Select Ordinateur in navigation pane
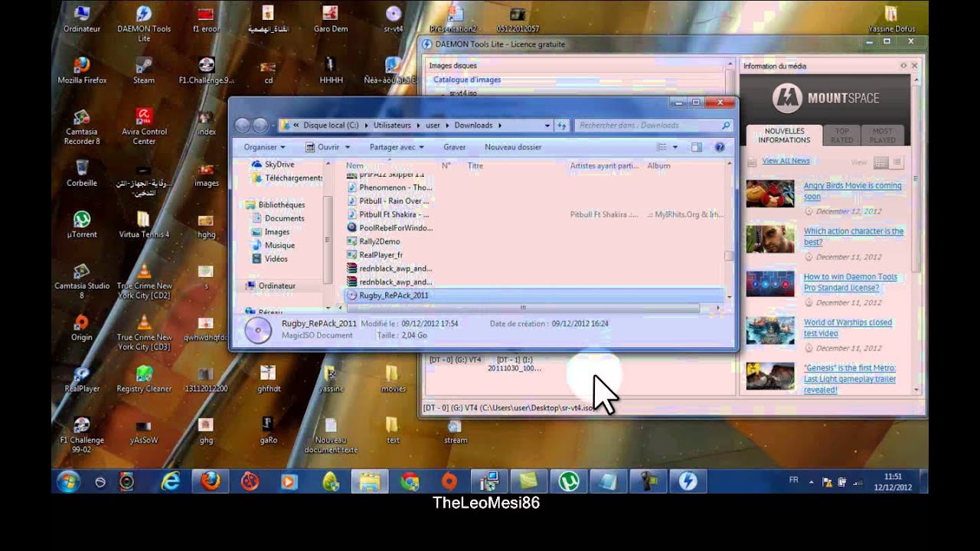 (x=270, y=286)
